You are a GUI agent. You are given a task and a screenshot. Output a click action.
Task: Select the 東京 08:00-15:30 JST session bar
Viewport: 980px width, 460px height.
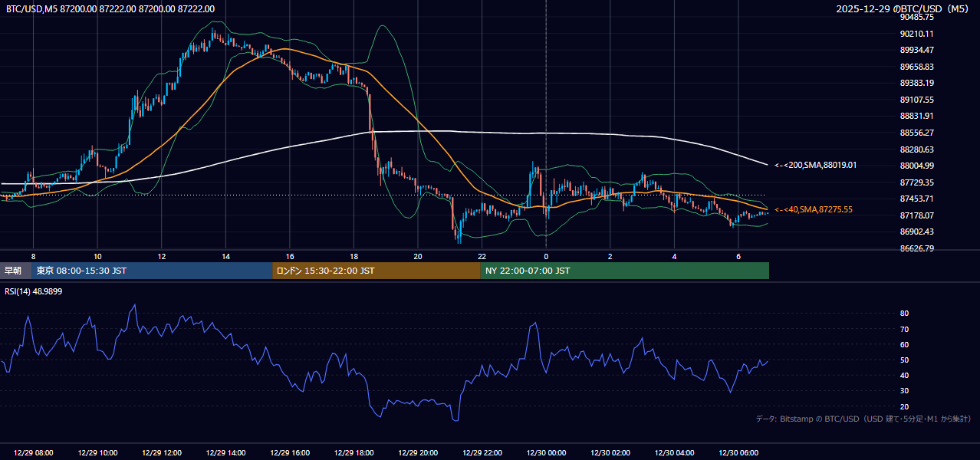coord(152,271)
